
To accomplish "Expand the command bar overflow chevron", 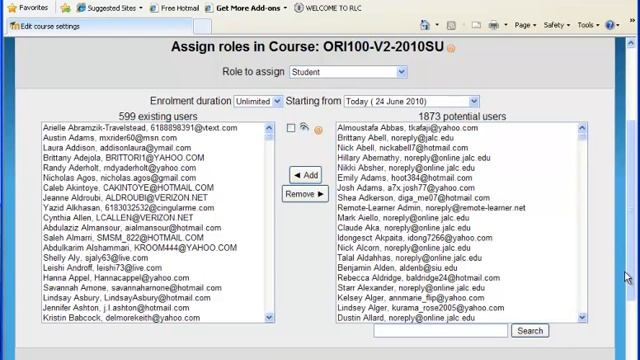I will click(x=632, y=20).
